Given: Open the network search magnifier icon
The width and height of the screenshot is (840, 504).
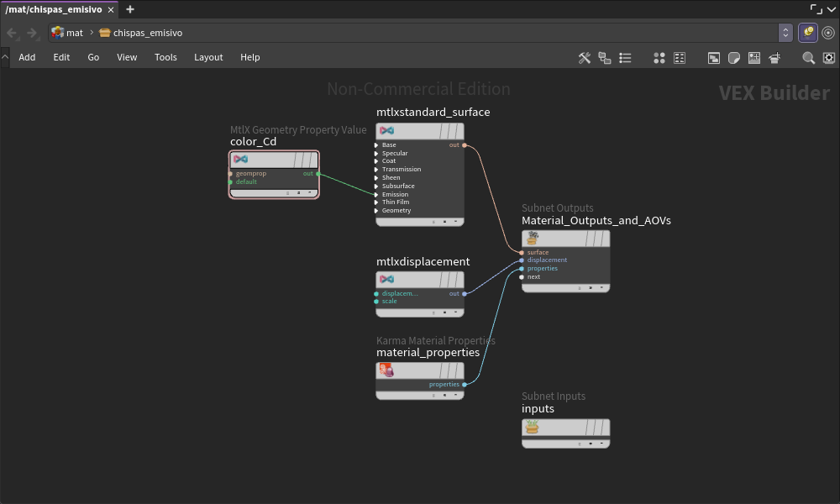Looking at the screenshot, I should 808,58.
